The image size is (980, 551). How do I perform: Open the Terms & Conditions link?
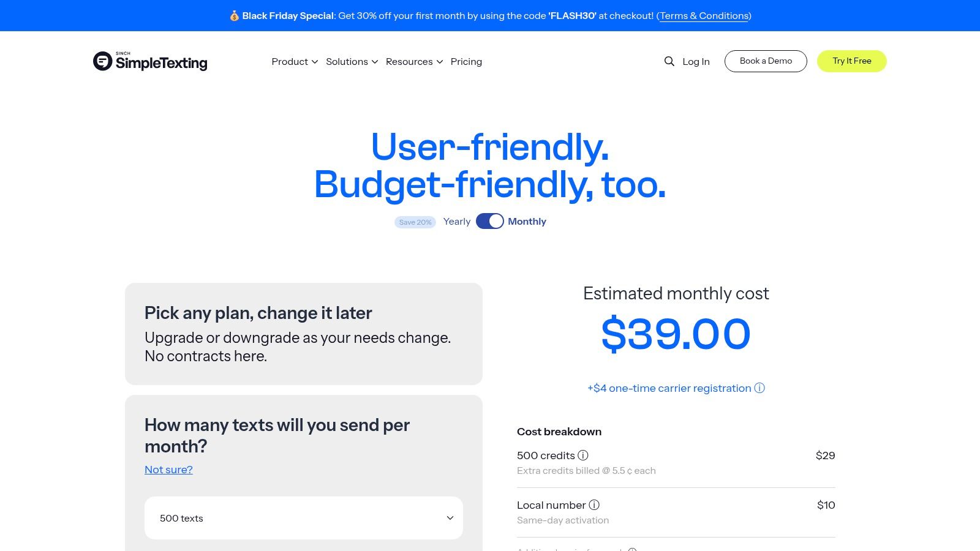704,16
